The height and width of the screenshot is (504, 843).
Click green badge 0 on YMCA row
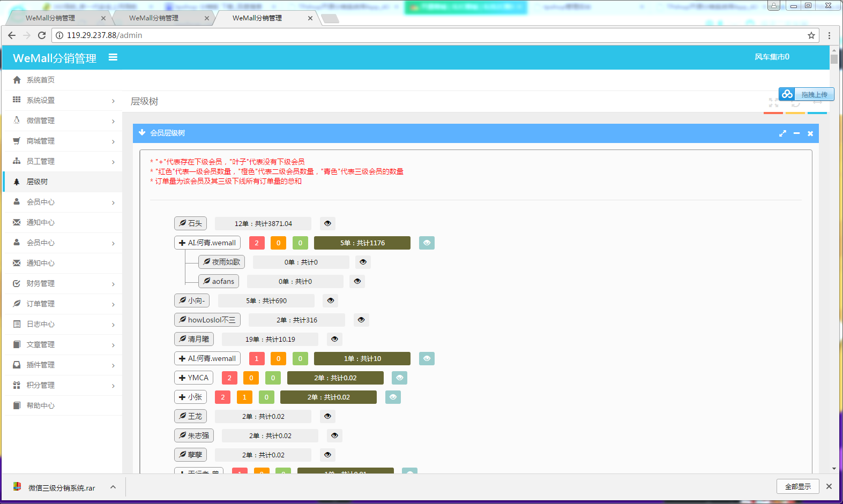[273, 378]
